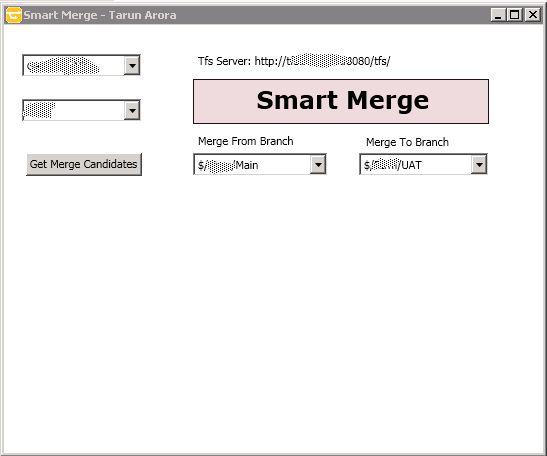
Task: Maximize the Smart Merge window
Action: 515,15
